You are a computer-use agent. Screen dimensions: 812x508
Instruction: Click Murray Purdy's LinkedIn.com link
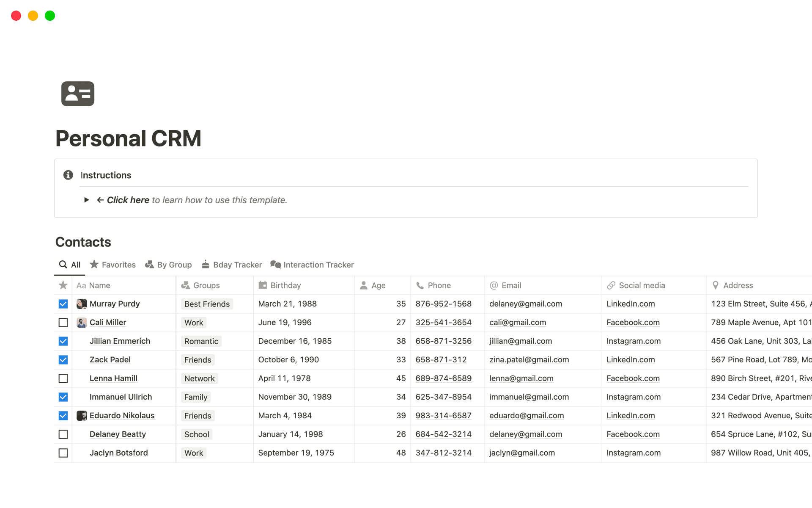tap(630, 304)
